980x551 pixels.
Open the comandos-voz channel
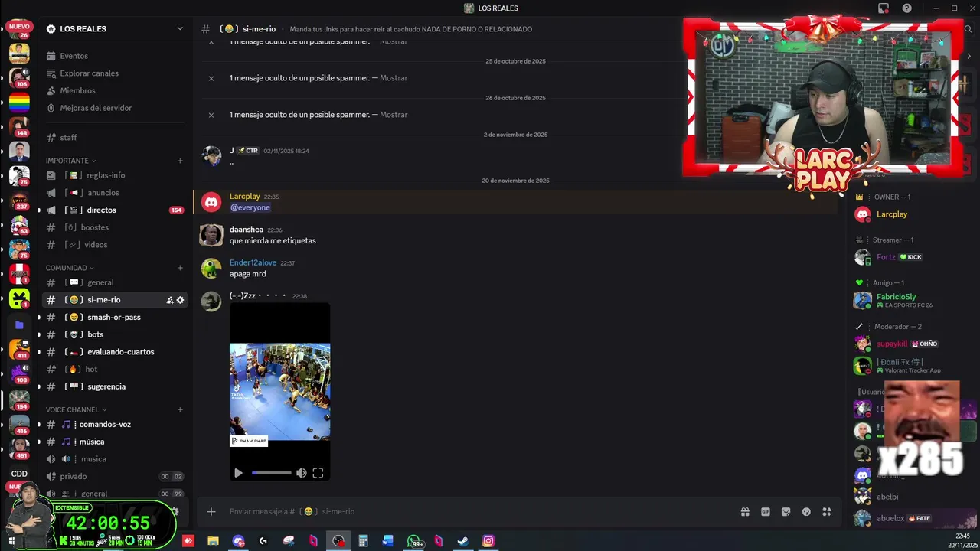coord(115,424)
